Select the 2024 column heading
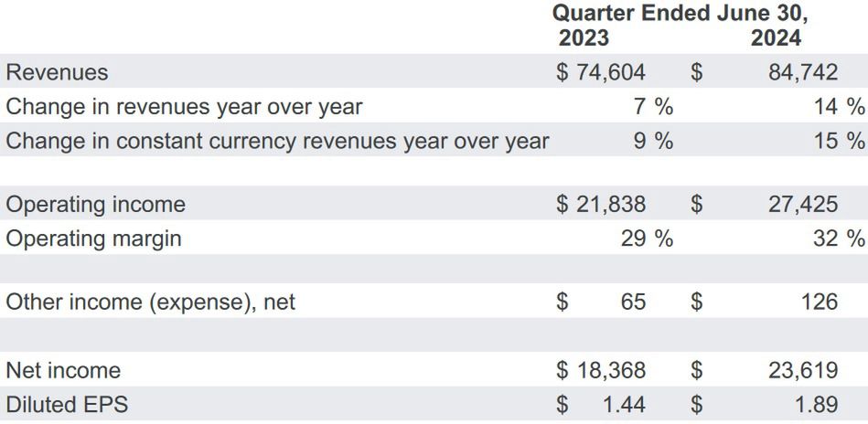This screenshot has height=424, width=868. (776, 37)
